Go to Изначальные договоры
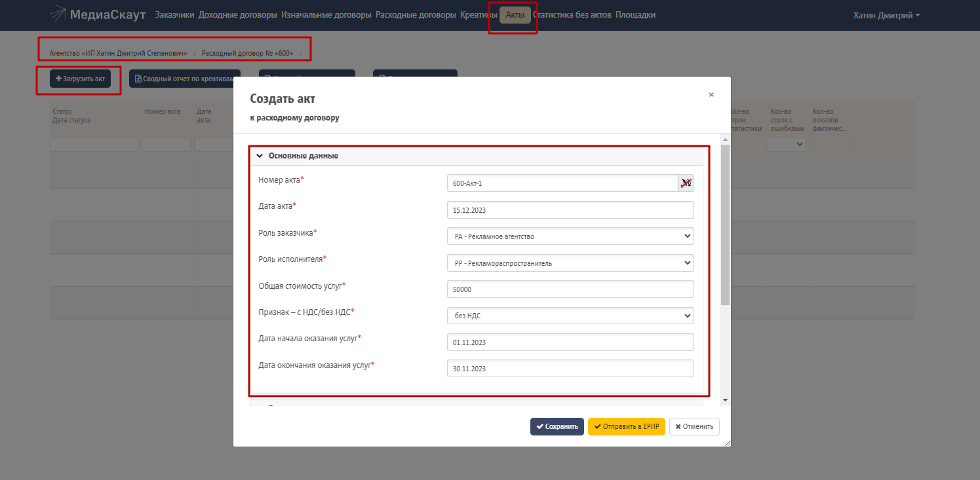The image size is (980, 480). 326,14
